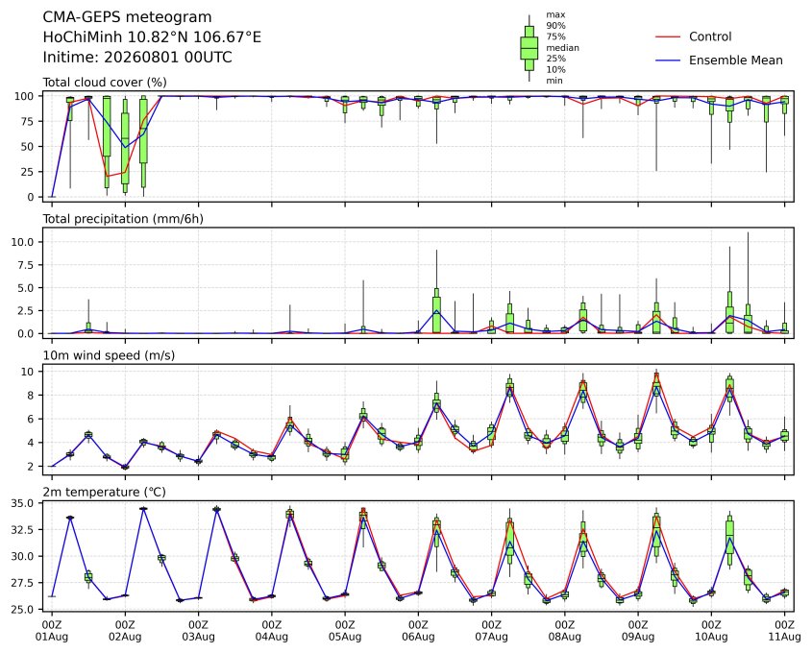
Task: Click the '25%' legend annotation
Action: (555, 59)
